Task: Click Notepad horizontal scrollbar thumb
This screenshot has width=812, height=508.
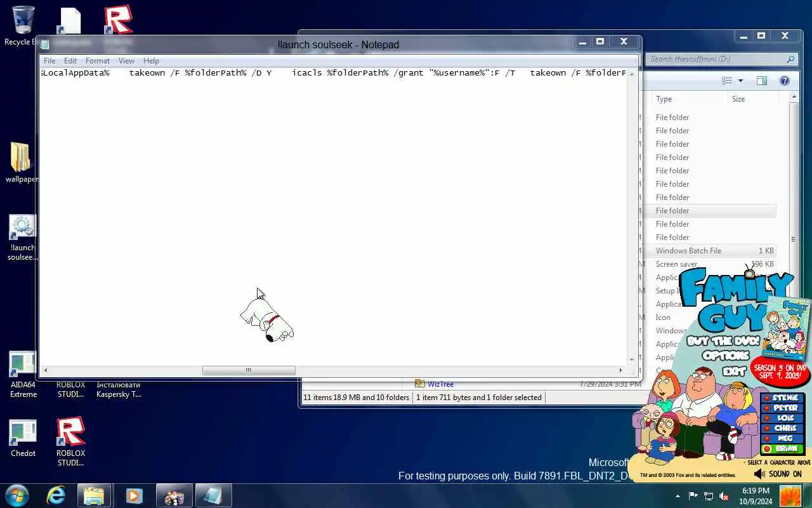Action: (x=249, y=370)
